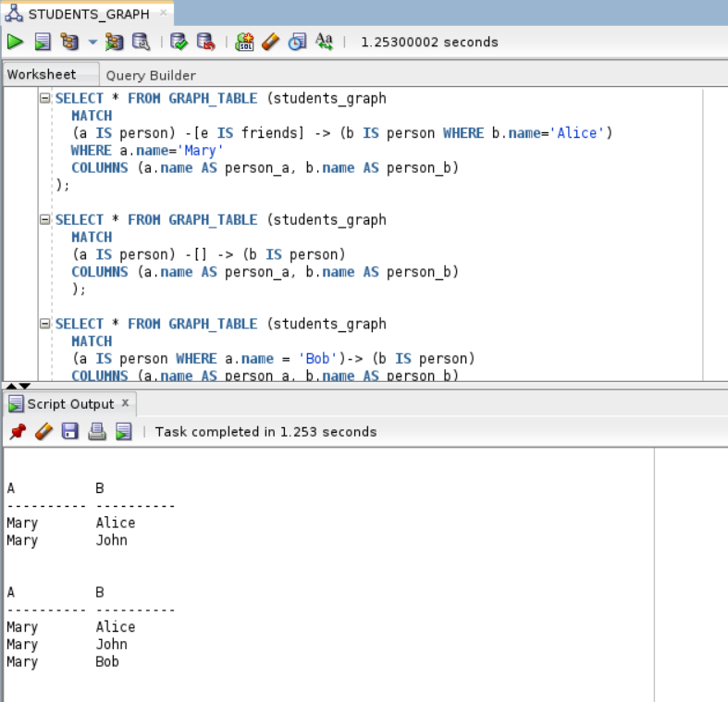Collapse the first SELECT statement block
This screenshot has width=728, height=702.
click(x=44, y=98)
